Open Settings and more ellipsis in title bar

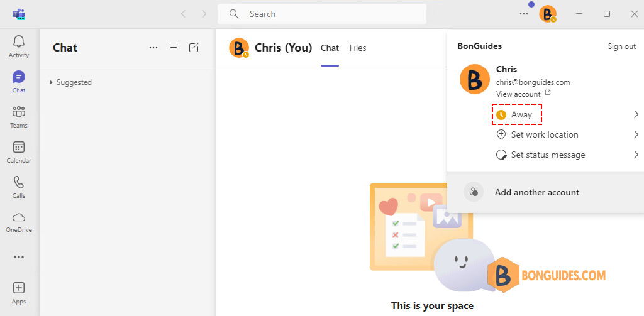[524, 14]
